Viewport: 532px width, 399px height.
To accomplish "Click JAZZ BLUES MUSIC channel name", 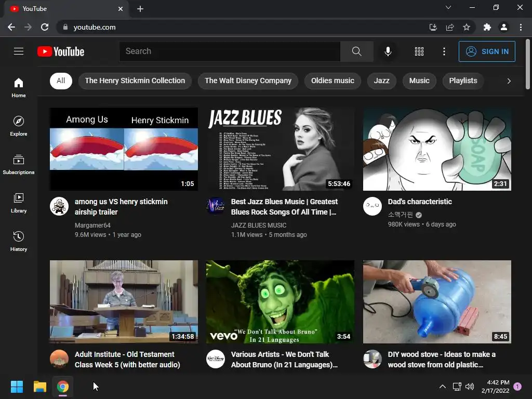I will click(259, 225).
